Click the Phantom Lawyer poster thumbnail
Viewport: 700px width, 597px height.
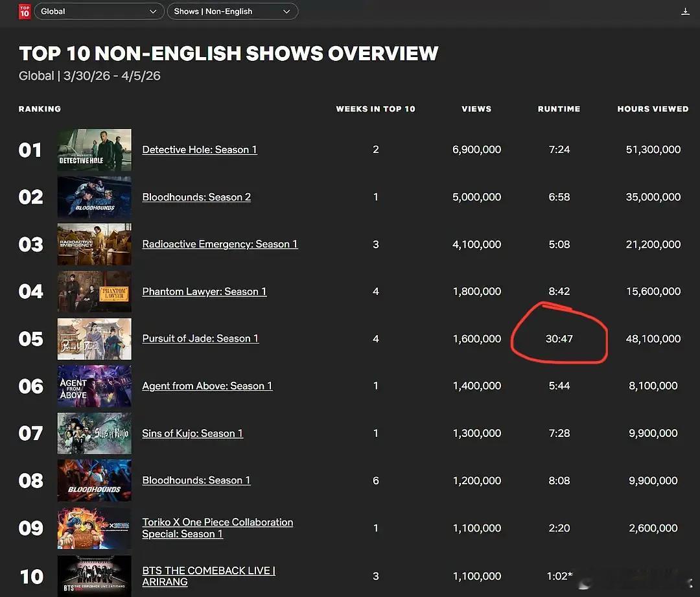pos(94,292)
